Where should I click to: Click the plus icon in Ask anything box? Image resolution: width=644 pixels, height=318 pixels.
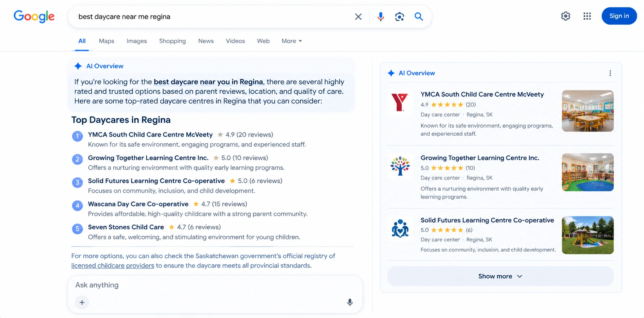pyautogui.click(x=82, y=302)
